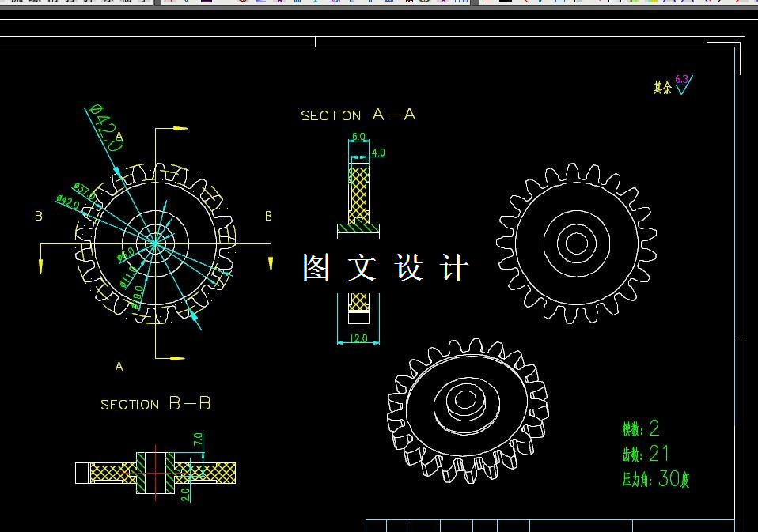The image size is (758, 532).
Task: Click the A label under the gear front view
Action: tap(119, 367)
